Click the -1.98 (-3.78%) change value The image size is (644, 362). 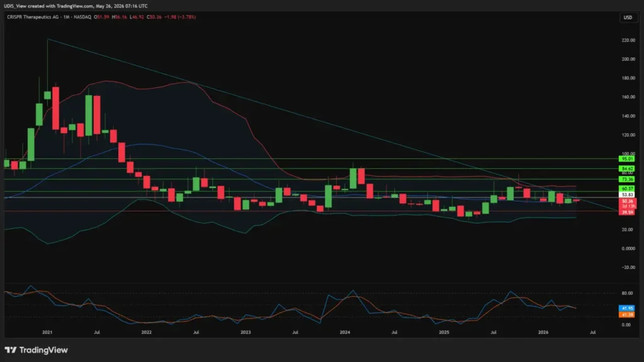pyautogui.click(x=180, y=17)
